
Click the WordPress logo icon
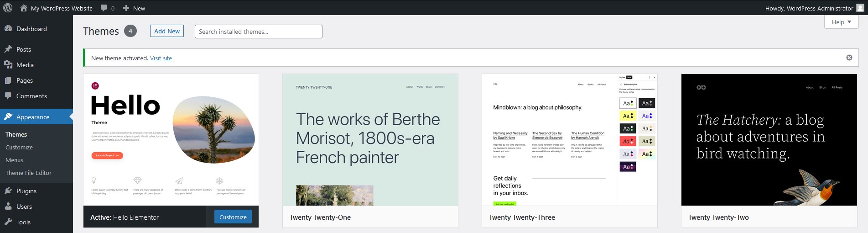(x=8, y=8)
